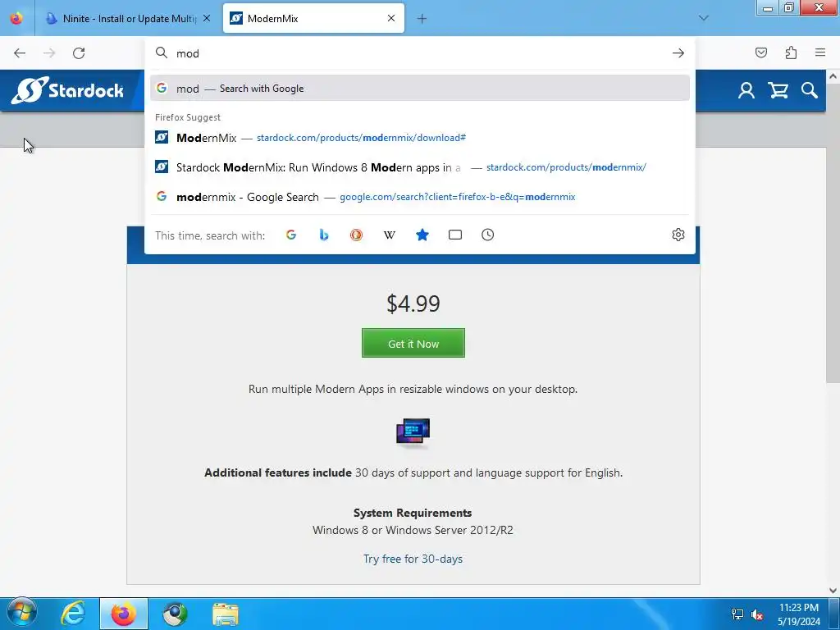Viewport: 840px width, 630px height.
Task: Reload the current page
Action: 79,53
